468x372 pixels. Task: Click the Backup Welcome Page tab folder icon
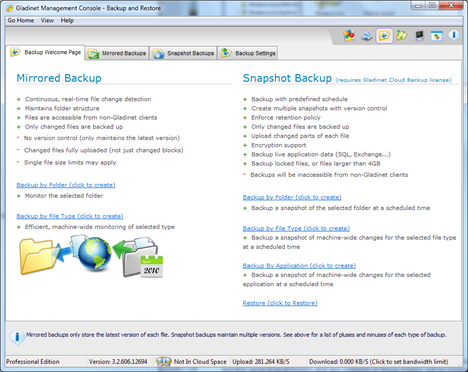tap(15, 52)
